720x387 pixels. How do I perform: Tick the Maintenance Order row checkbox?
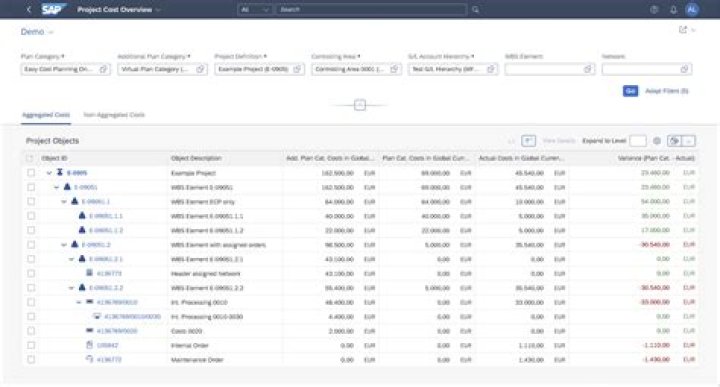pos(31,359)
